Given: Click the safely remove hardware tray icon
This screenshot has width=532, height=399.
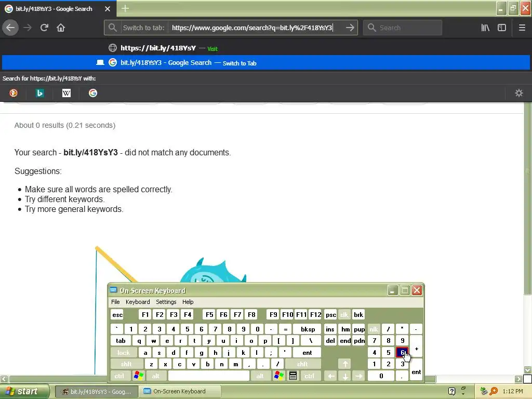Looking at the screenshot, I should 484,391.
